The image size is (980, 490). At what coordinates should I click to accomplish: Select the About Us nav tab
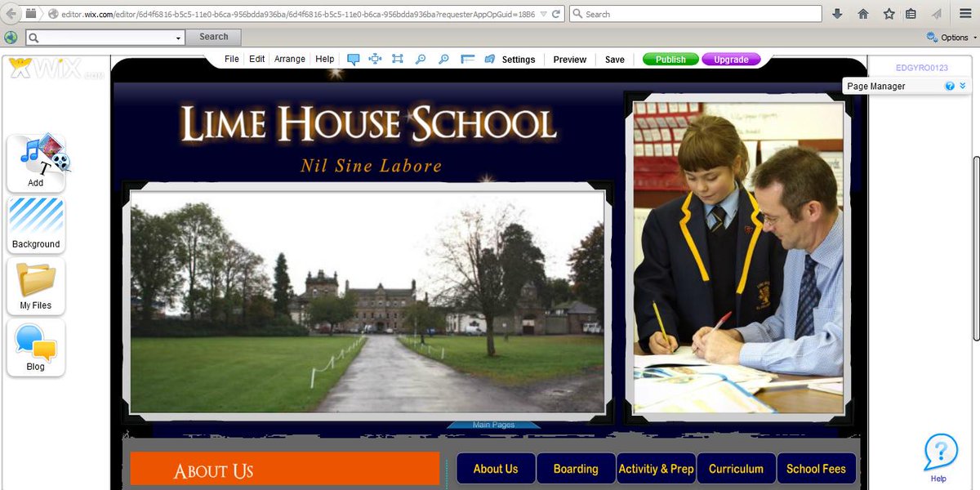coord(496,468)
